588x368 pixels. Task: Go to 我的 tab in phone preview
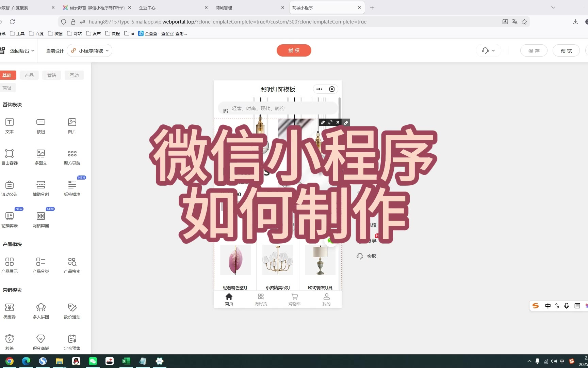(x=326, y=300)
